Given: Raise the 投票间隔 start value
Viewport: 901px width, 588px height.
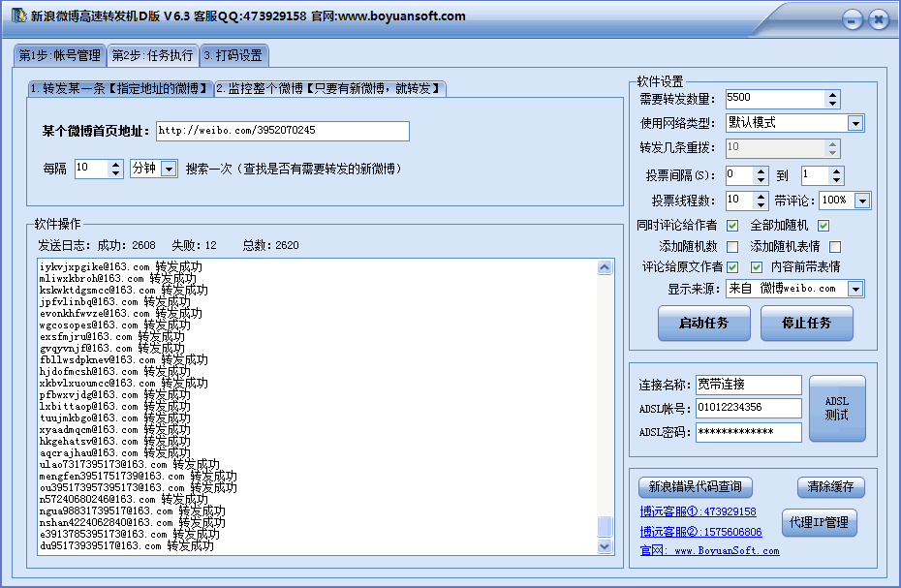Looking at the screenshot, I should (x=761, y=170).
